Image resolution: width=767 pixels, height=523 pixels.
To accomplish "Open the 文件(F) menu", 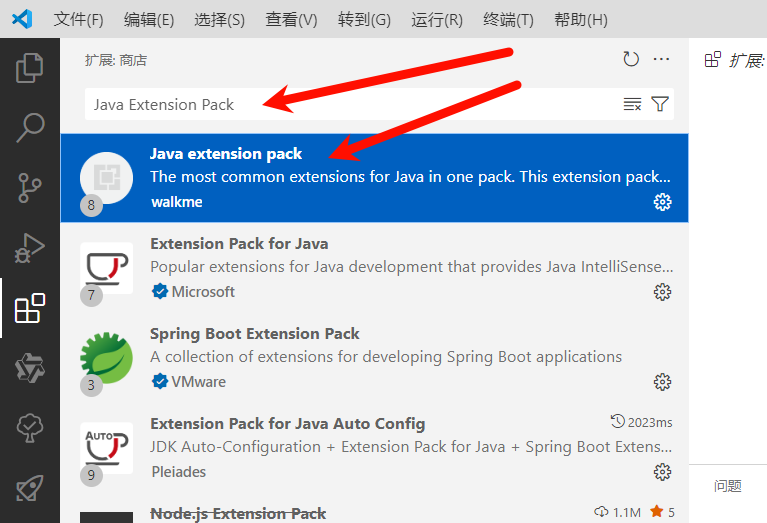I will point(78,20).
